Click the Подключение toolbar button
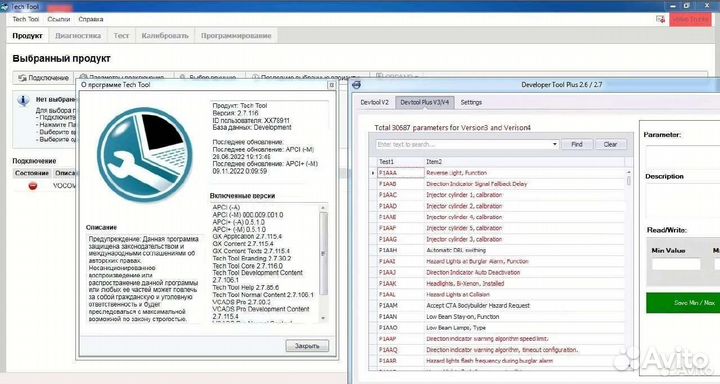 44,78
